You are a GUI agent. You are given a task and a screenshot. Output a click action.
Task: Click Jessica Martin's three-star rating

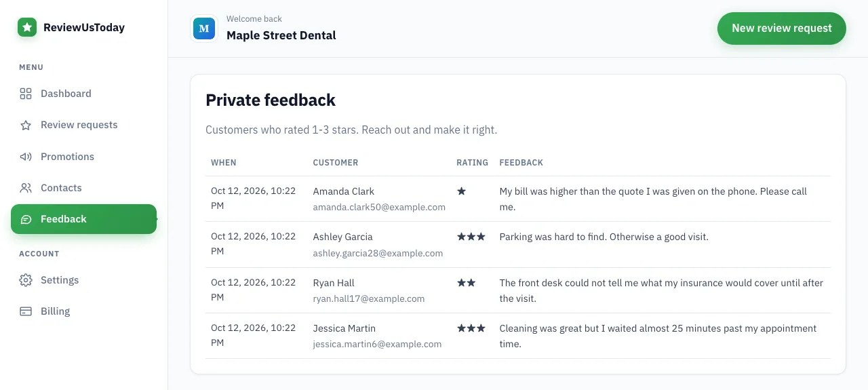tap(471, 328)
